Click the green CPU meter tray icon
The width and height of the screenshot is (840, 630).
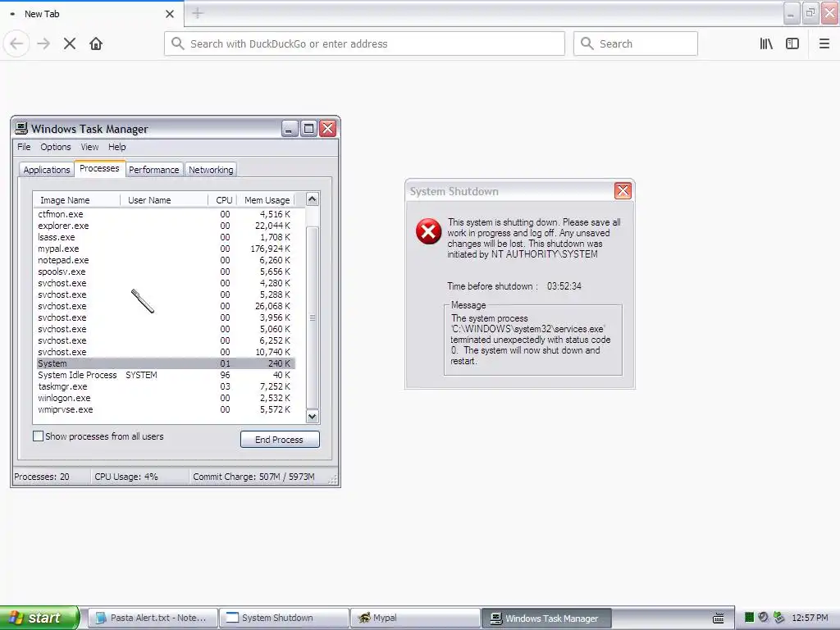(750, 618)
